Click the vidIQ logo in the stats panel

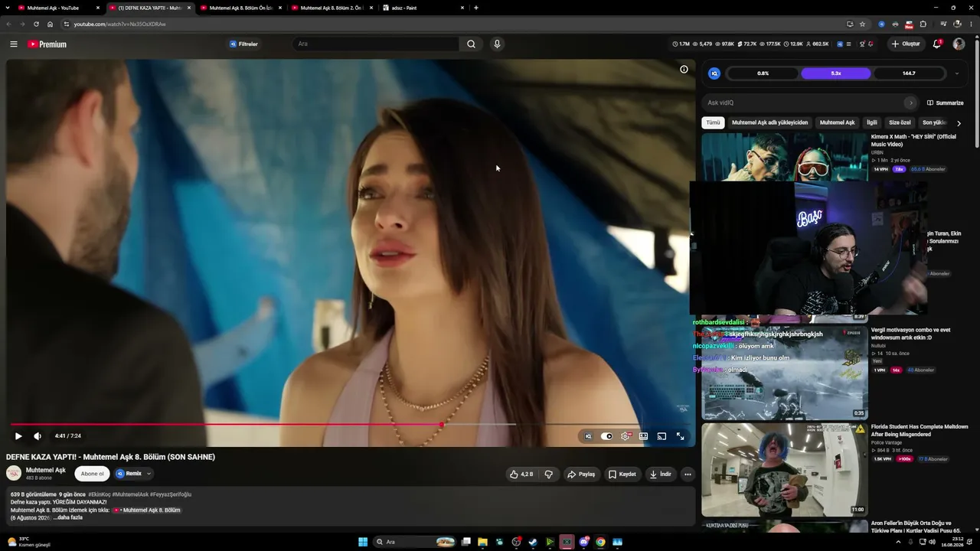click(714, 73)
